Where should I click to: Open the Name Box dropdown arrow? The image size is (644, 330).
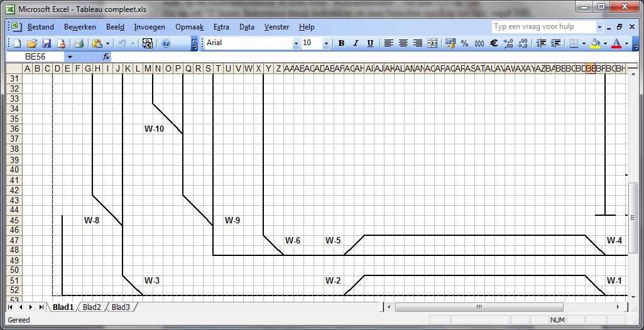[70, 56]
